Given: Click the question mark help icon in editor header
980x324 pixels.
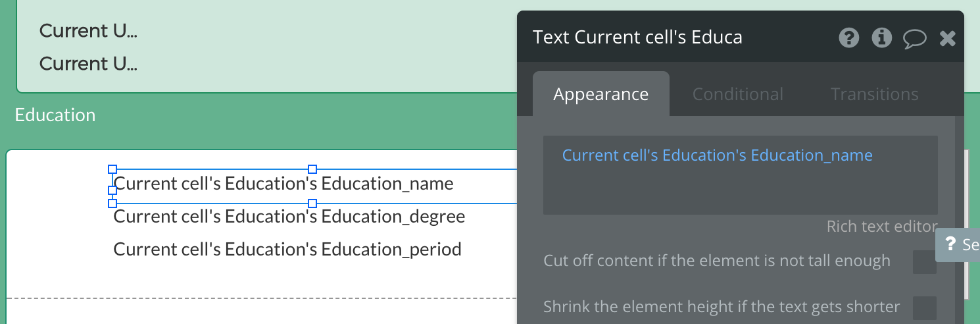Looking at the screenshot, I should tap(849, 38).
